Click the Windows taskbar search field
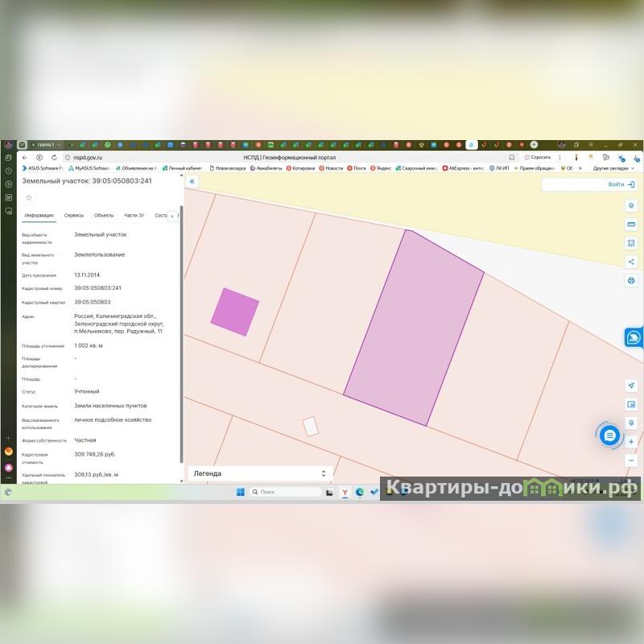The height and width of the screenshot is (644, 644). click(286, 491)
